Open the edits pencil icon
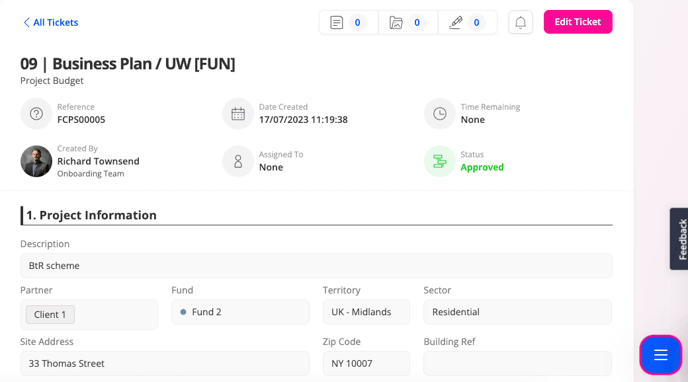688x382 pixels. pos(455,22)
